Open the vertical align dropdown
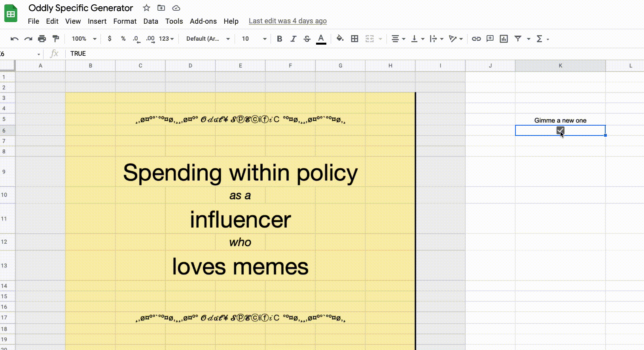Image resolution: width=644 pixels, height=350 pixels. tap(418, 39)
